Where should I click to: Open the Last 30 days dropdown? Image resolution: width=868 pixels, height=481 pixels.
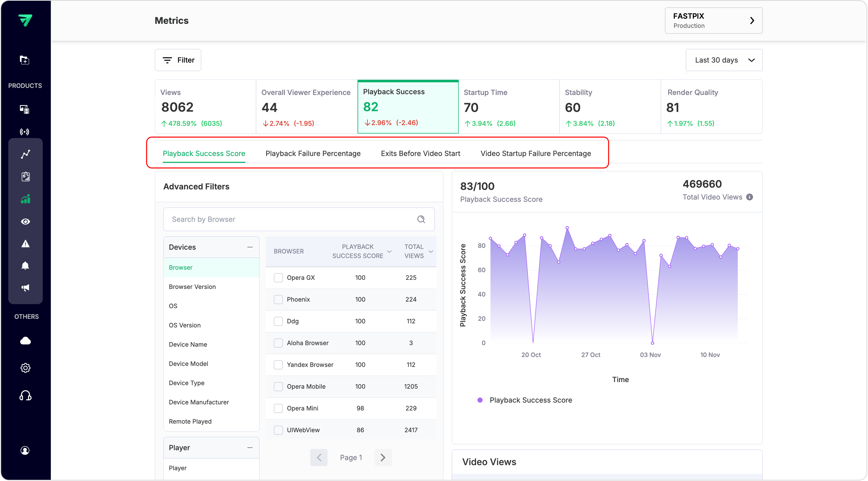(x=724, y=60)
